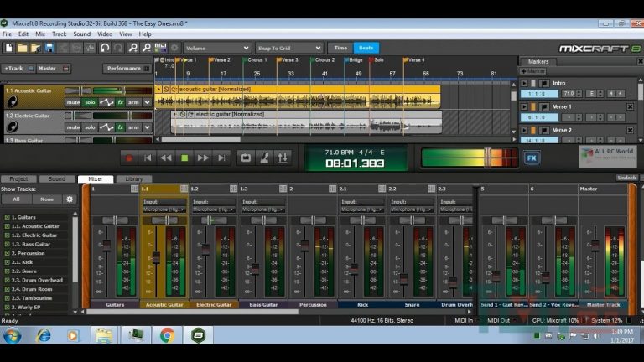Rewind to the start of the project
Image resolution: width=644 pixels, height=362 pixels.
(x=148, y=158)
